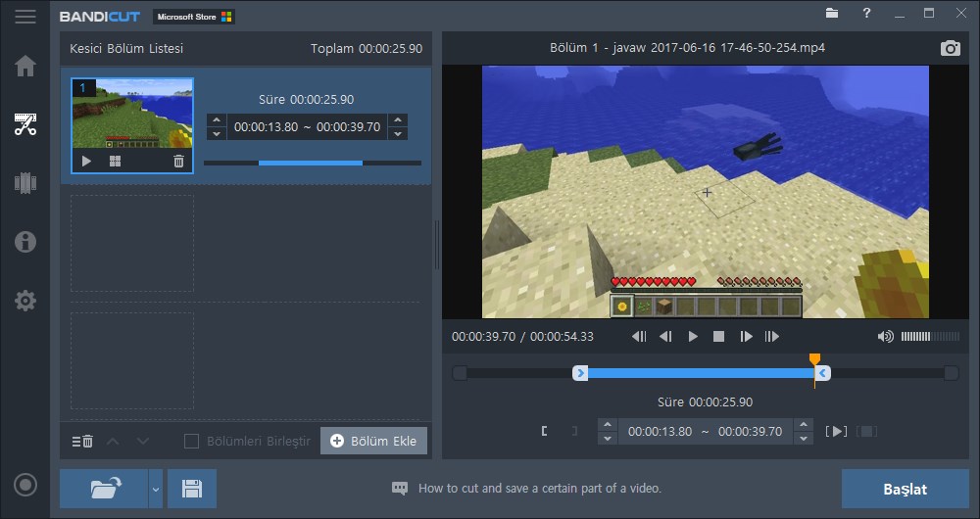Click bracket-stop icon beside play segment

coord(867,431)
